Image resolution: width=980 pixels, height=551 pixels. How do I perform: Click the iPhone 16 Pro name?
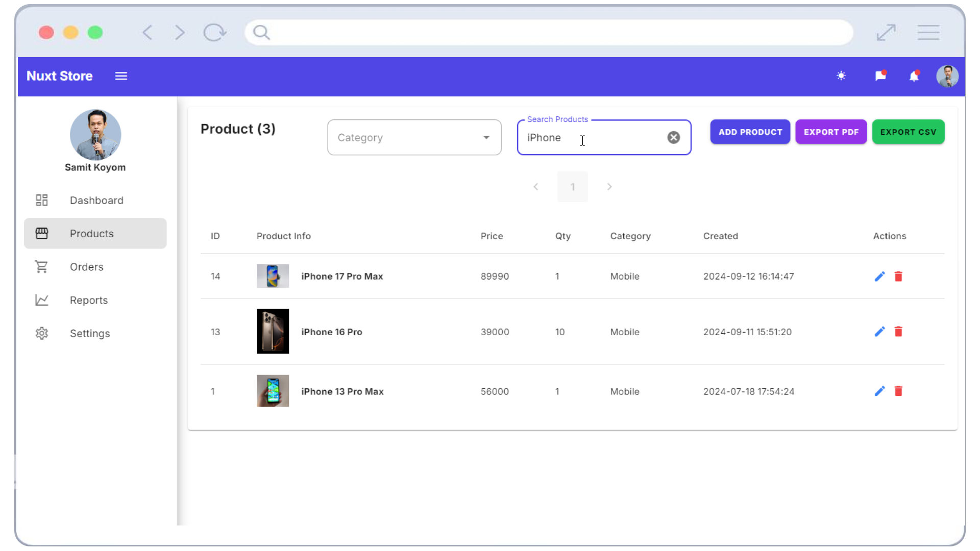(x=332, y=332)
